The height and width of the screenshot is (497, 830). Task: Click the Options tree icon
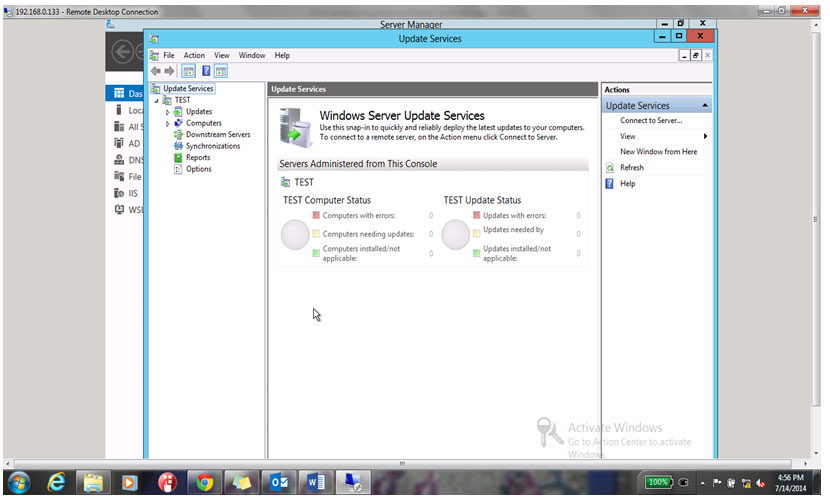(178, 169)
